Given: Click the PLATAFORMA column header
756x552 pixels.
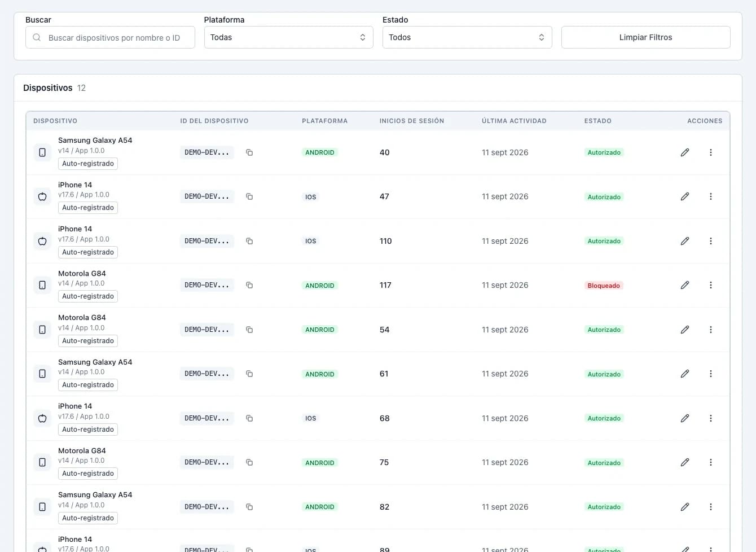Looking at the screenshot, I should [x=325, y=121].
